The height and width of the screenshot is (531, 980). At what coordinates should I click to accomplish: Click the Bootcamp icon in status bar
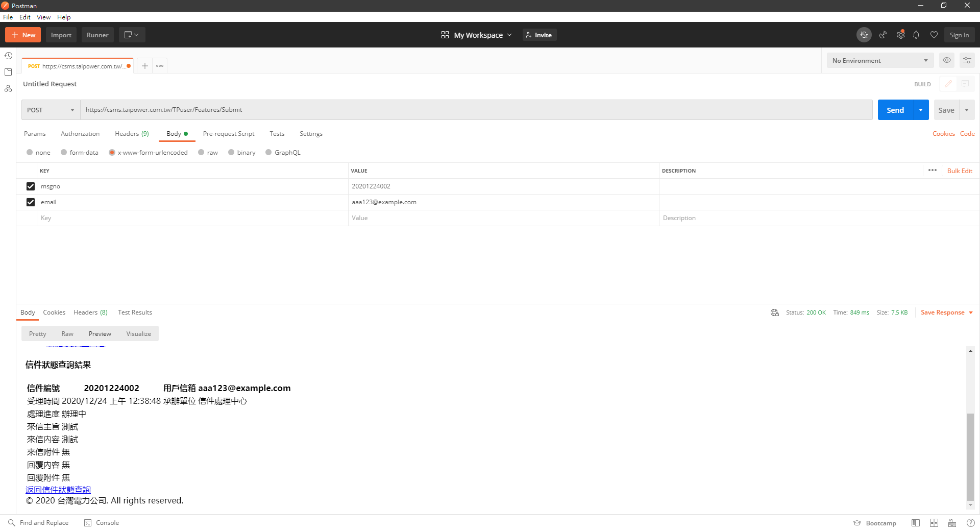click(857, 523)
